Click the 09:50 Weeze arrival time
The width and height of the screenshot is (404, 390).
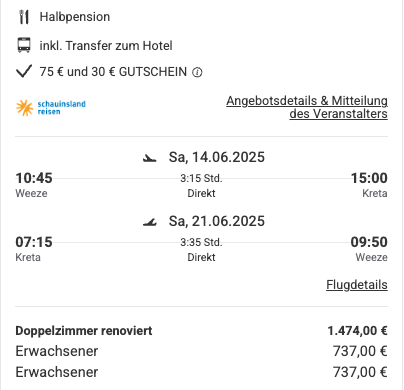tap(369, 242)
